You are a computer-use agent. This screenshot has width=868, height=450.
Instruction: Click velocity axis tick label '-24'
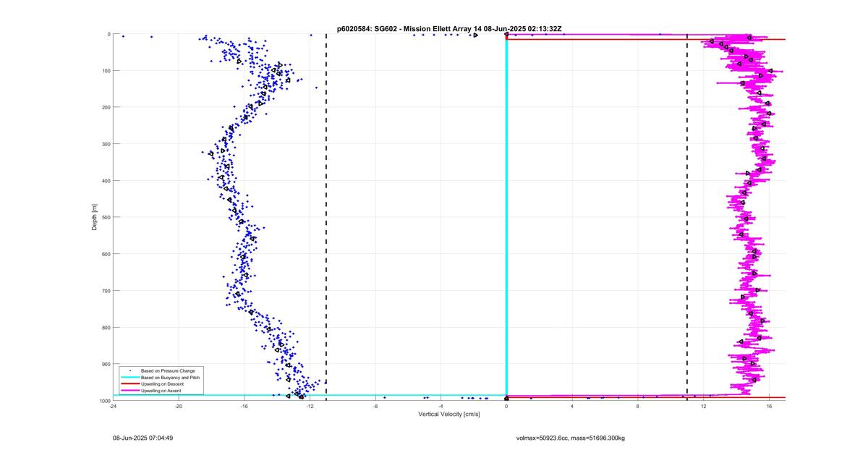(113, 407)
